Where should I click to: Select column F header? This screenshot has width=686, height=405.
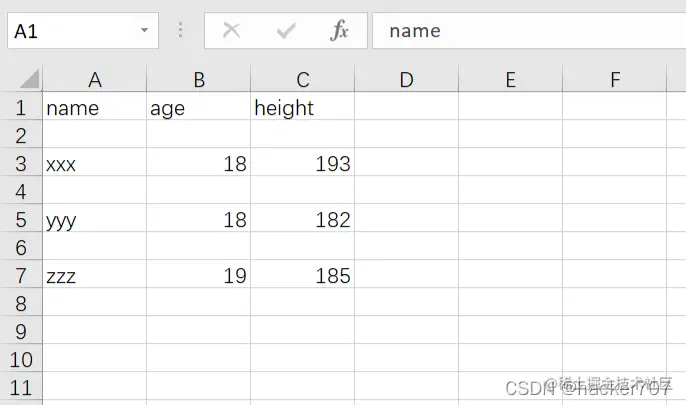(x=615, y=79)
